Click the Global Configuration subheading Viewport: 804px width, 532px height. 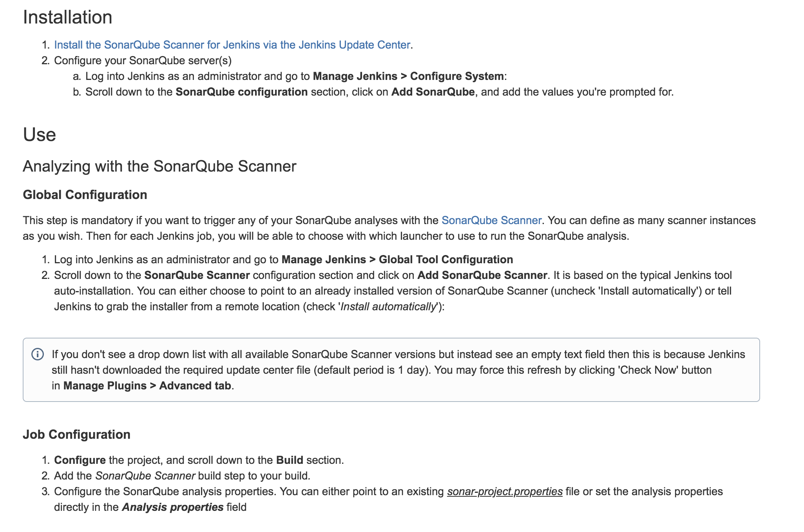[85, 195]
